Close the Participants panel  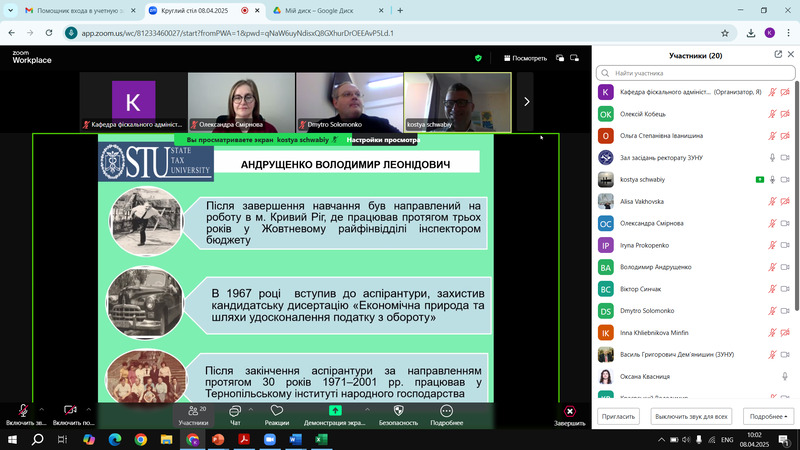(791, 54)
